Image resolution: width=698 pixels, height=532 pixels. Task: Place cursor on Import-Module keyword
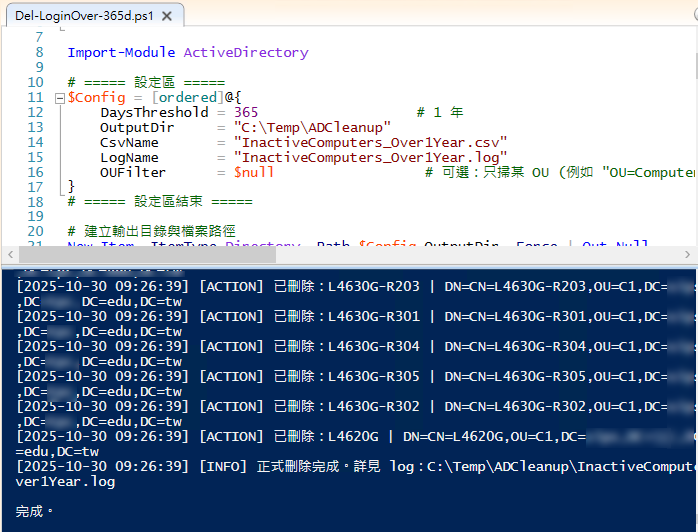pos(121,52)
